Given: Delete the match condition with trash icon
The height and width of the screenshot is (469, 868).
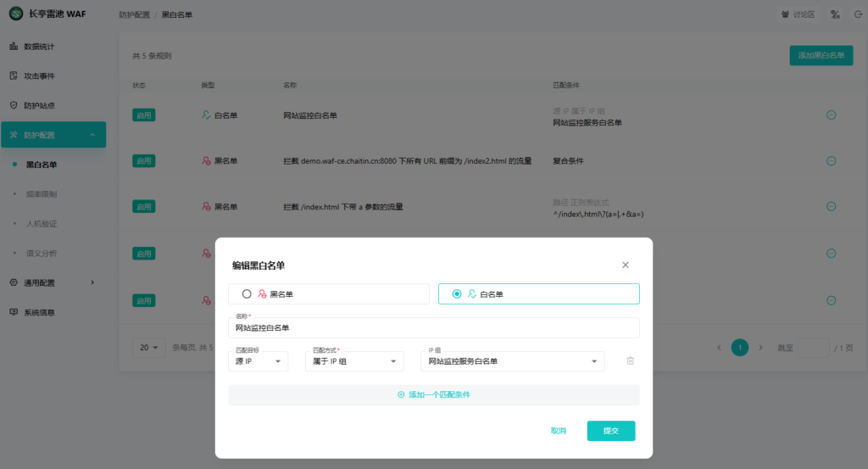Looking at the screenshot, I should point(630,361).
